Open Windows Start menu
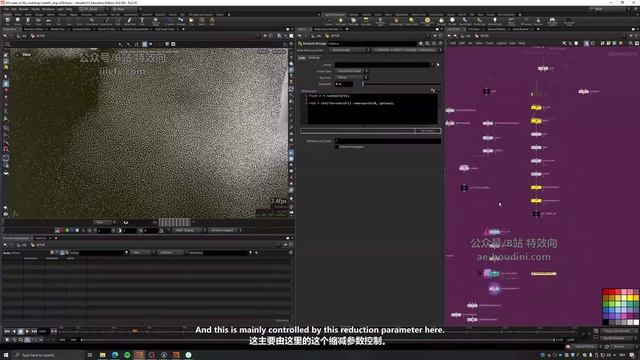 click(x=6, y=355)
